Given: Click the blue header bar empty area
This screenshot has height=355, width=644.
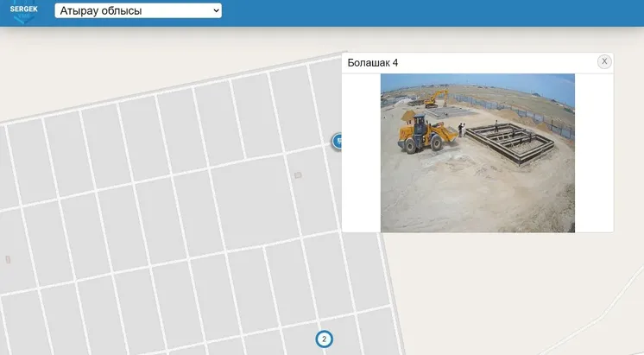Looking at the screenshot, I should coord(432,12).
